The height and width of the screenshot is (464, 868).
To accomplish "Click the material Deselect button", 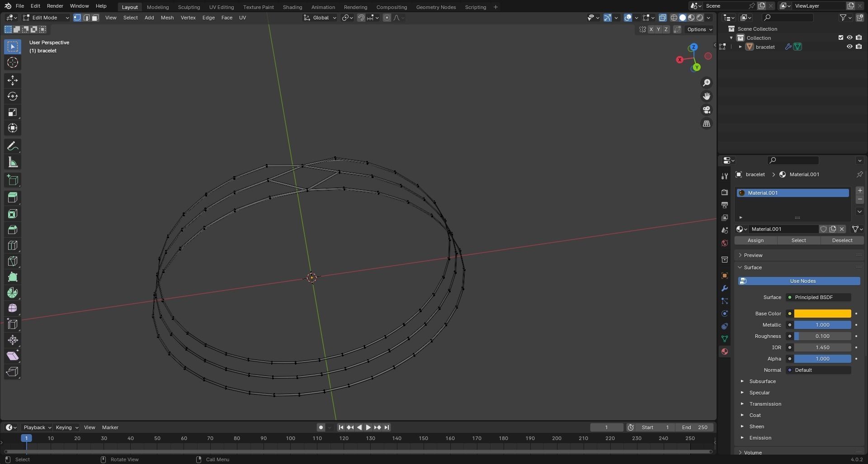I will pyautogui.click(x=842, y=240).
